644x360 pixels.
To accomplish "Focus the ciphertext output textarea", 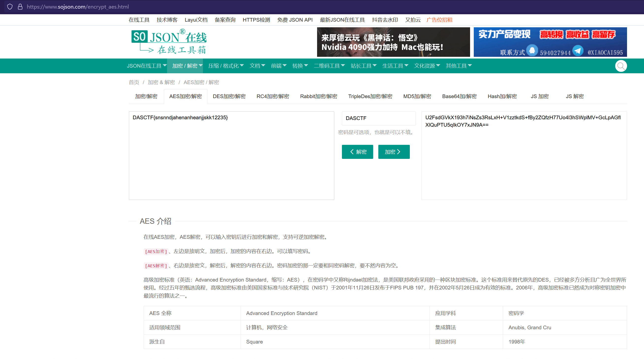I will point(524,156).
